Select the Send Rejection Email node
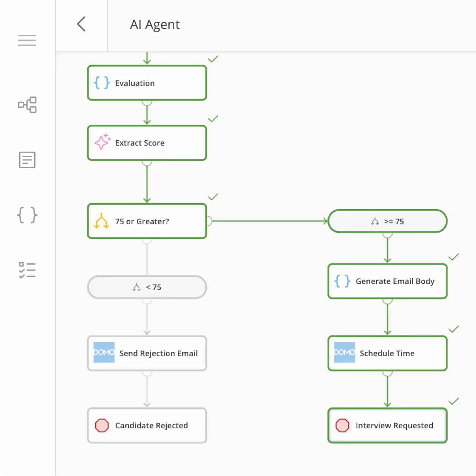Viewport: 476px width, 476px height. click(147, 353)
